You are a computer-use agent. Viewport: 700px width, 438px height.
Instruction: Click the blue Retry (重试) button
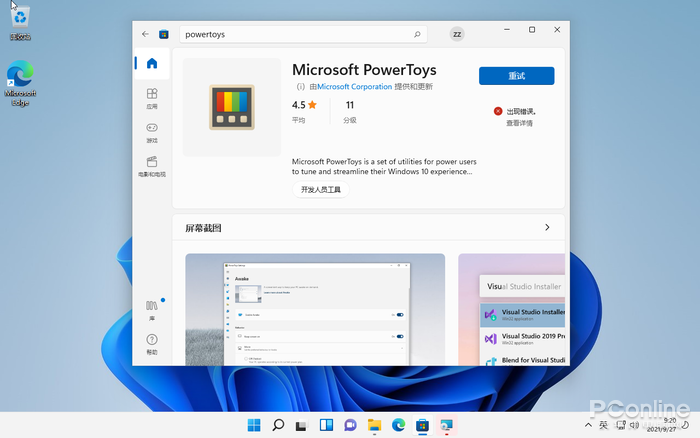516,76
